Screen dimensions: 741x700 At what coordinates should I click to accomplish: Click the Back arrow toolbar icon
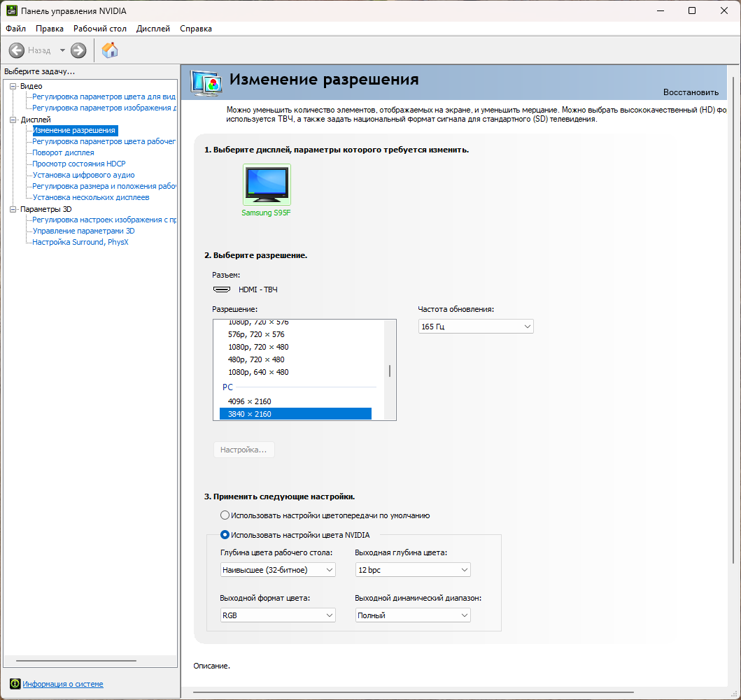point(17,50)
